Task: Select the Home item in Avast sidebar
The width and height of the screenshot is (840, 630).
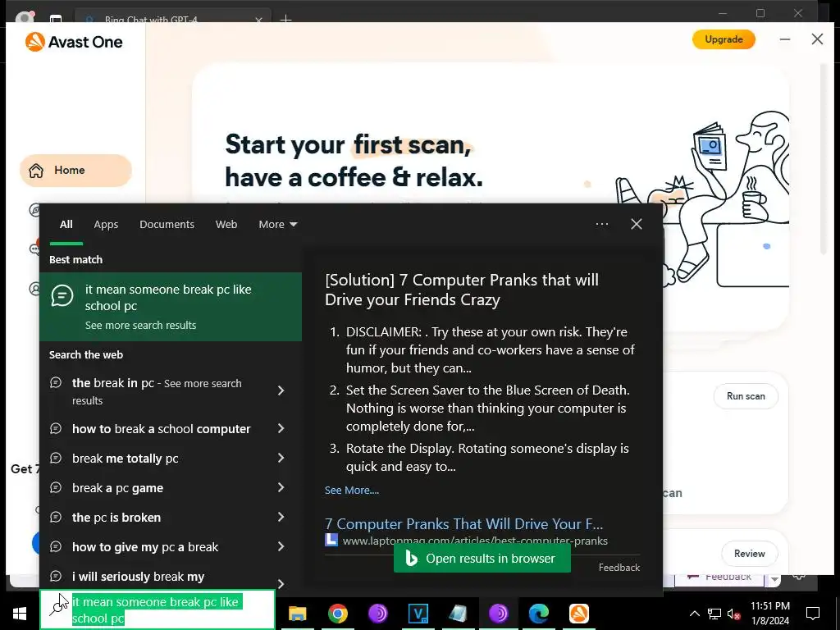Action: [x=75, y=171]
